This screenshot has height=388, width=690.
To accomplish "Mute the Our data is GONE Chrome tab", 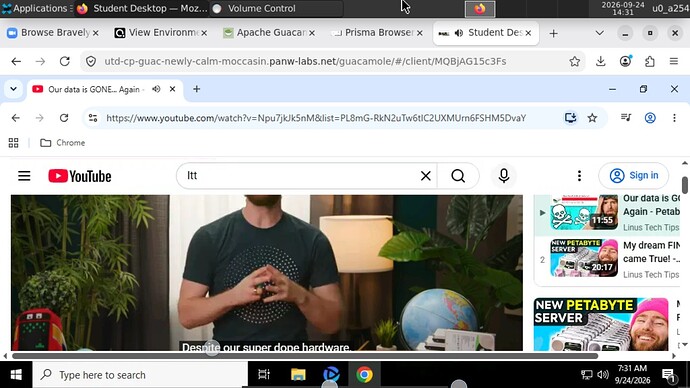I will pyautogui.click(x=156, y=89).
